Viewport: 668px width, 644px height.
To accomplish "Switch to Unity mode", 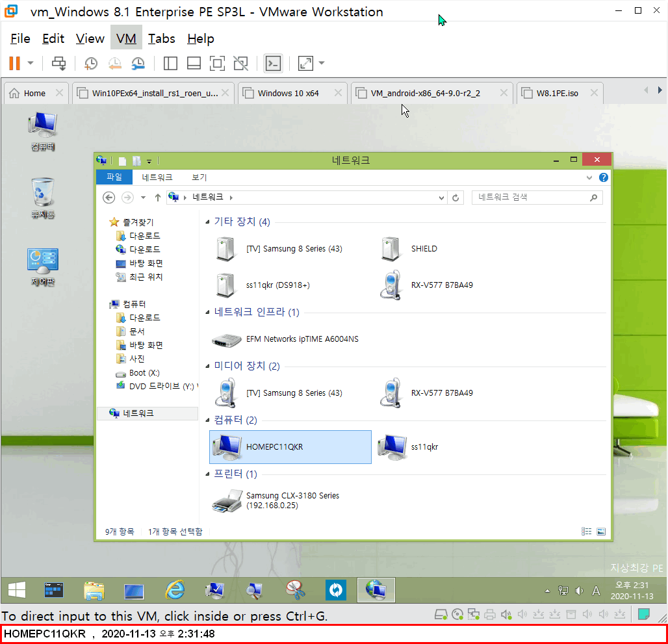I will 240,64.
